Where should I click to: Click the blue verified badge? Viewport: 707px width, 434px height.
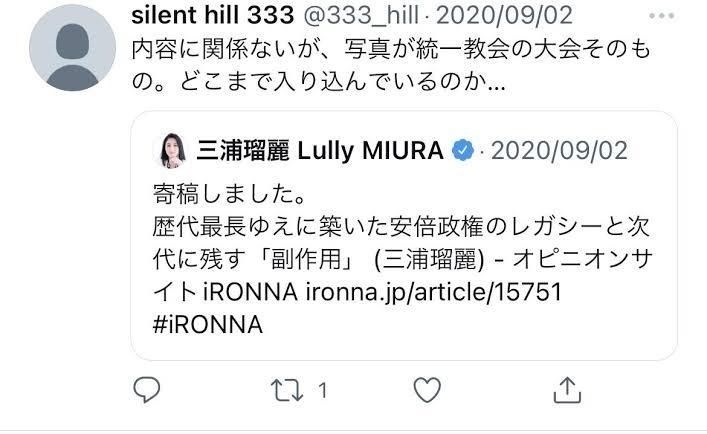tap(460, 151)
